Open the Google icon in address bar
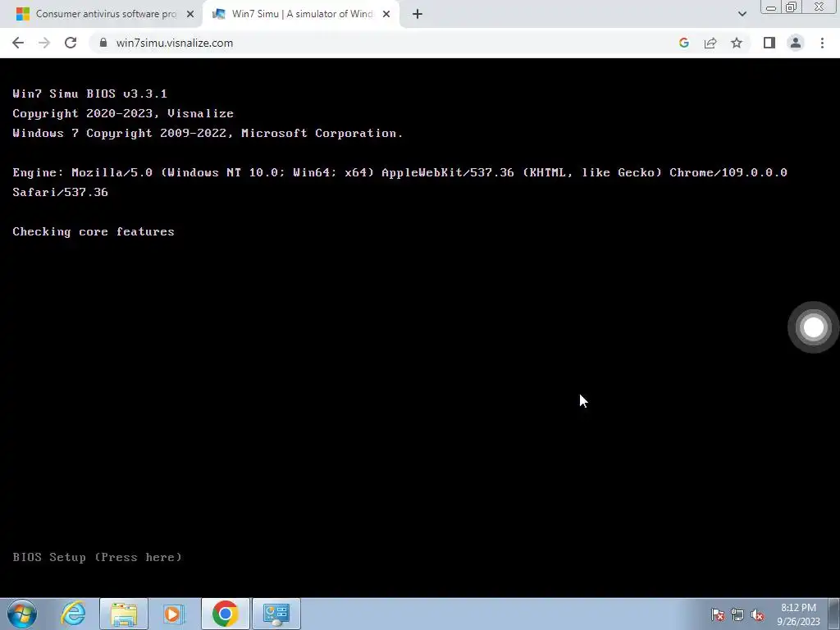The height and width of the screenshot is (630, 840). (x=683, y=43)
